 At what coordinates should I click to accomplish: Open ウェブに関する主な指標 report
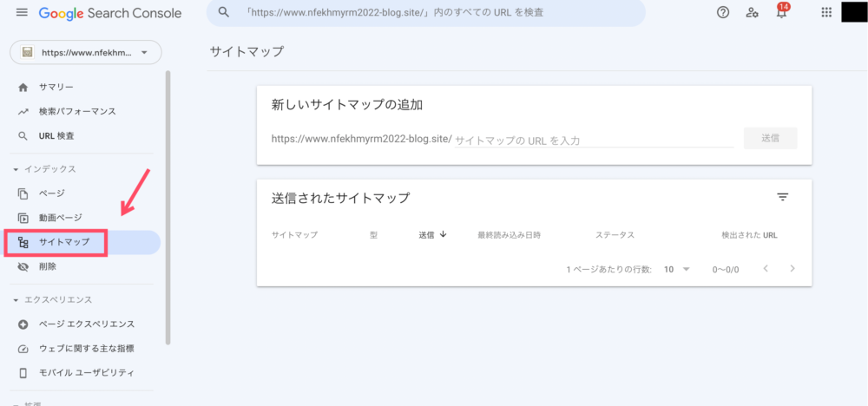[x=84, y=349]
